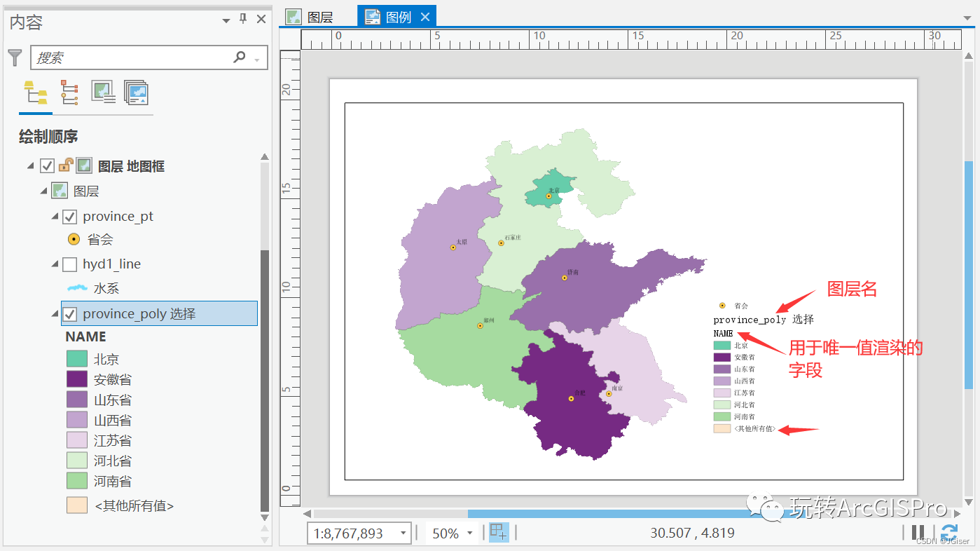Click the coordinate readout 30.507 , 4.819
The height and width of the screenshot is (551, 980).
click(x=692, y=533)
